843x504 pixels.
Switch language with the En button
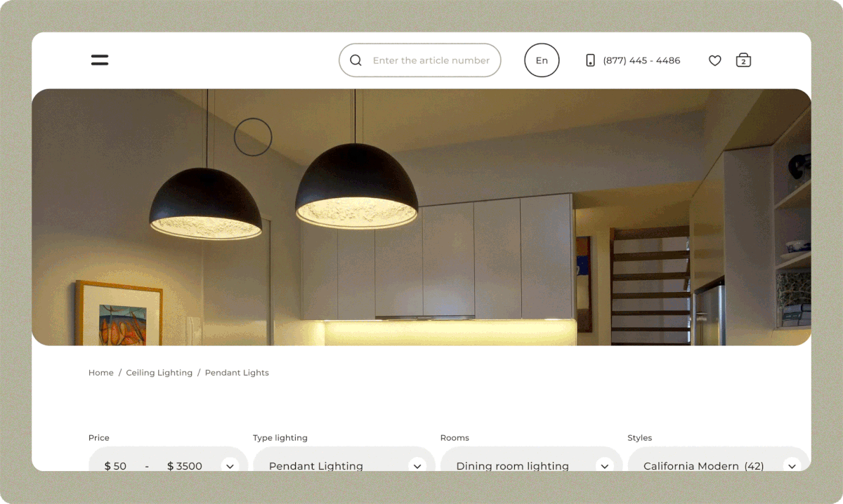coord(542,60)
